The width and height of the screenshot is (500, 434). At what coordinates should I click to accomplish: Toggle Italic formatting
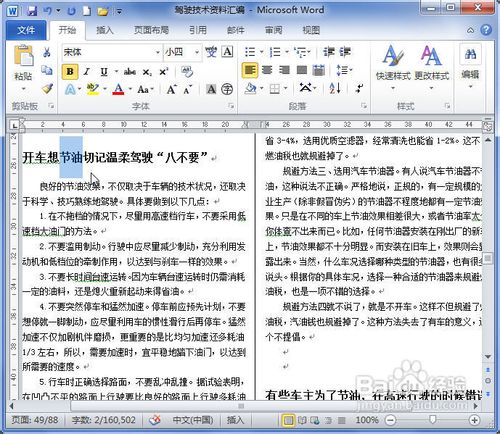(87, 72)
